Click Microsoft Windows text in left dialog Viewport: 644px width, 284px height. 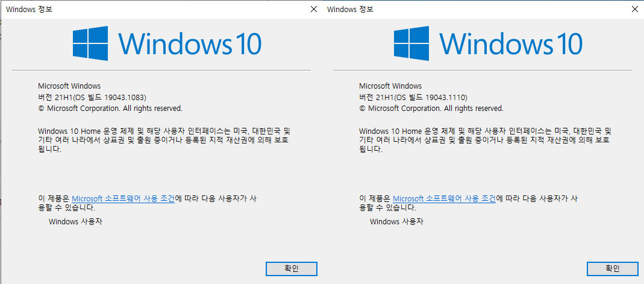click(69, 86)
